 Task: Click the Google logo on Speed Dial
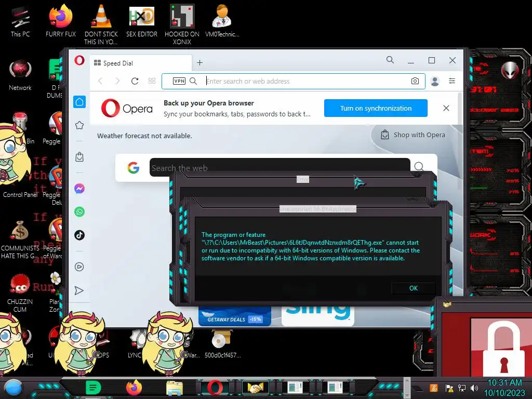point(134,168)
